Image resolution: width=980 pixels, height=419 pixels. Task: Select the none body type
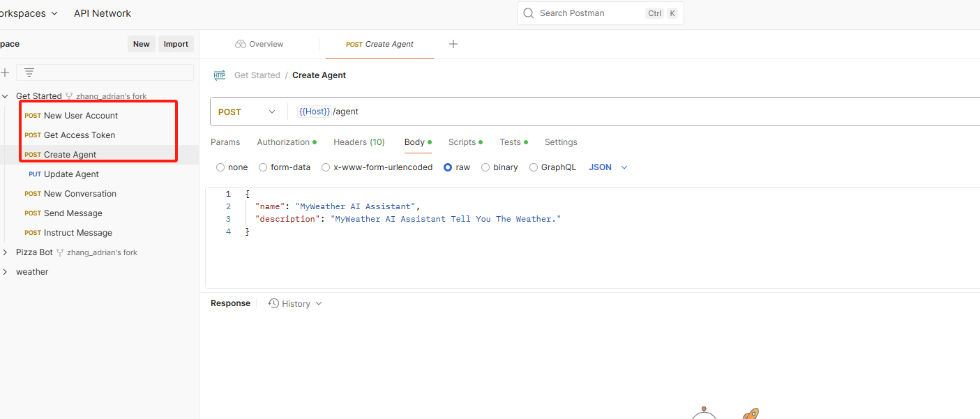tap(220, 167)
